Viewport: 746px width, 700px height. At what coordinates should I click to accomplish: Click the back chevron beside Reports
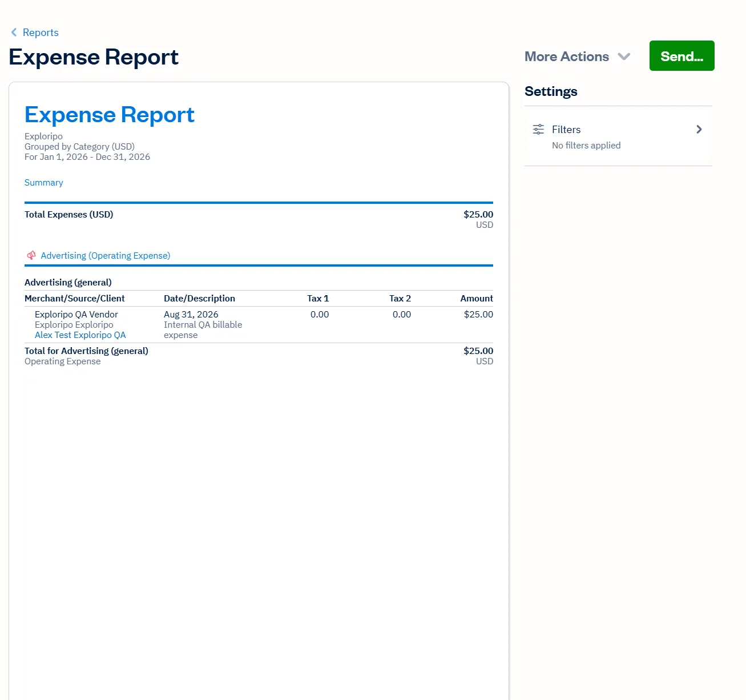point(14,33)
